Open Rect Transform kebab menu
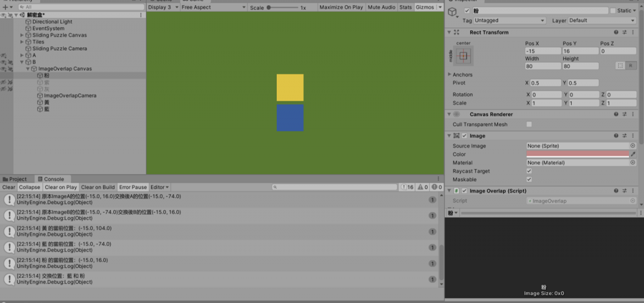This screenshot has width=644, height=303. 633,33
